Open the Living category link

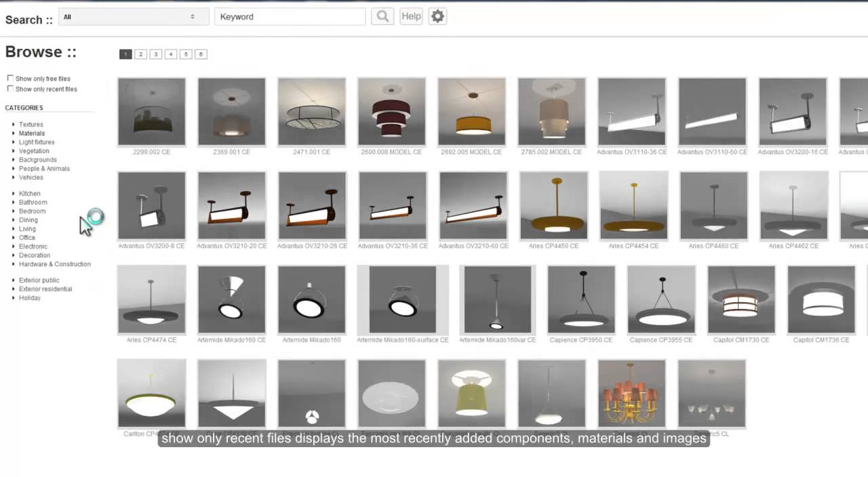pos(27,229)
